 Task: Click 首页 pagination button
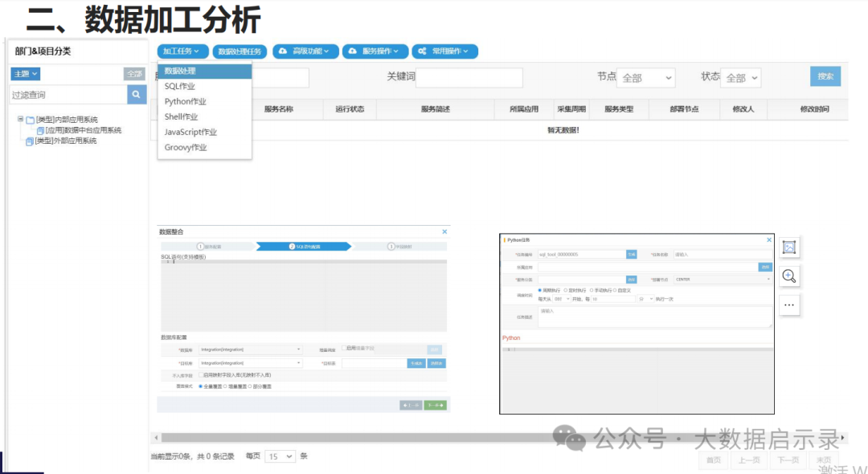pos(714,460)
